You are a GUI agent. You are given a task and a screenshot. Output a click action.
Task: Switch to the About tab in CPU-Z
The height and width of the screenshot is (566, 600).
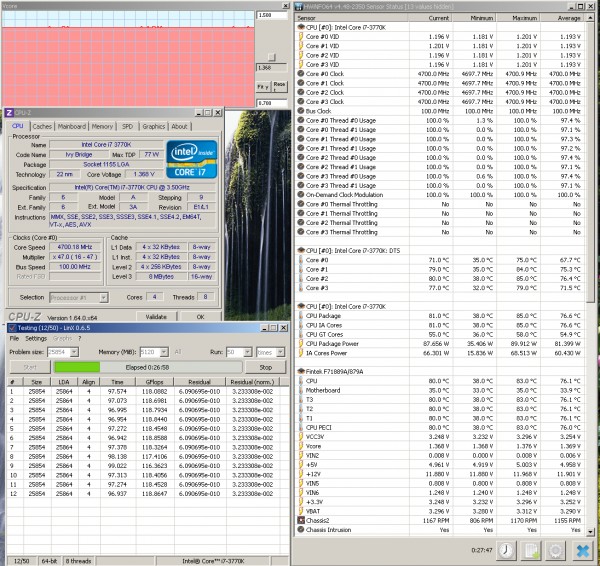point(179,126)
